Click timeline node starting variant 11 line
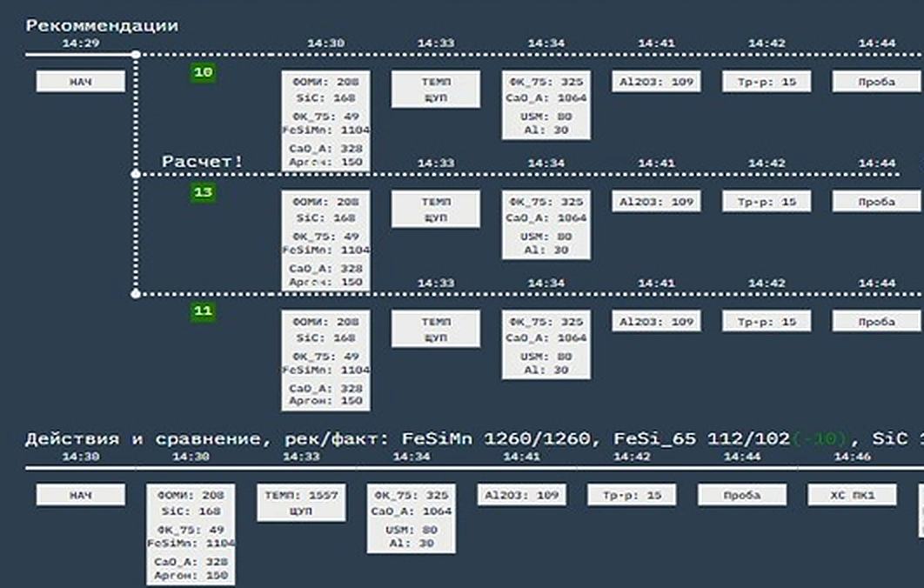The height and width of the screenshot is (588, 924). 136,293
